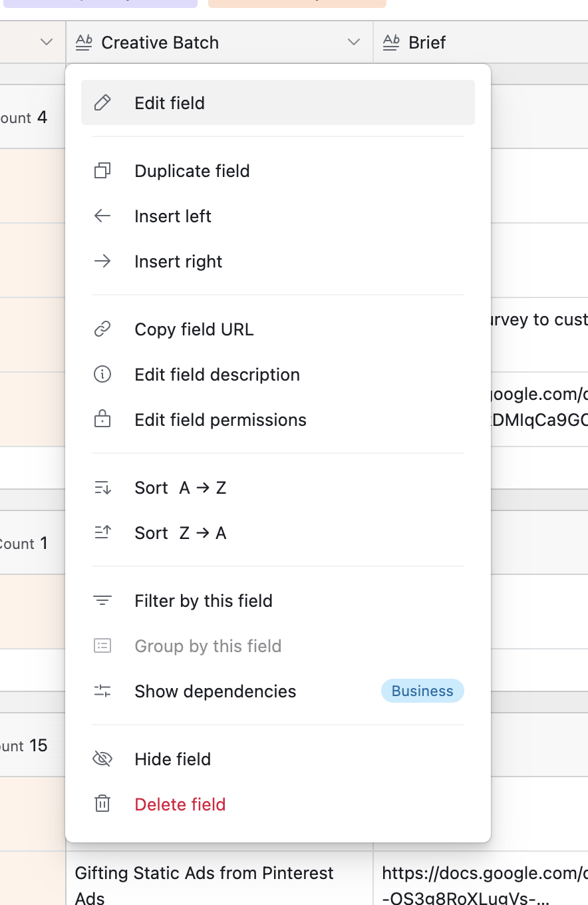
Task: Click the duplicate squares icon
Action: click(102, 171)
